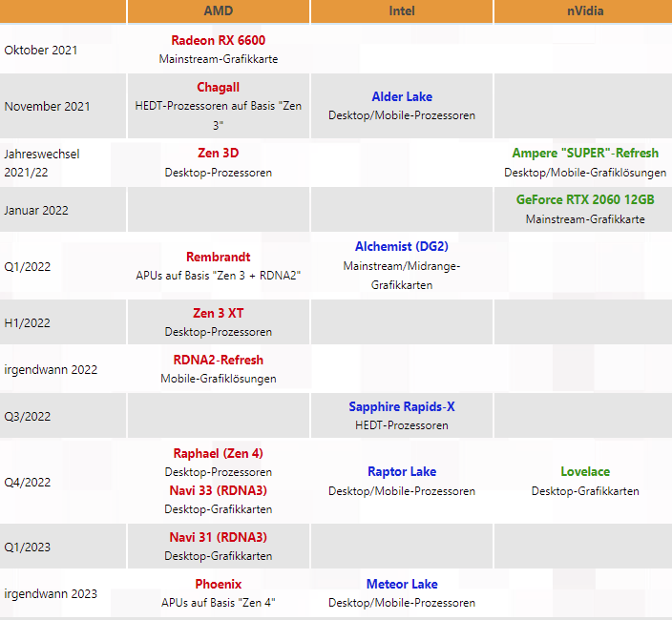Click the Alchemist (DG2) link

[402, 247]
